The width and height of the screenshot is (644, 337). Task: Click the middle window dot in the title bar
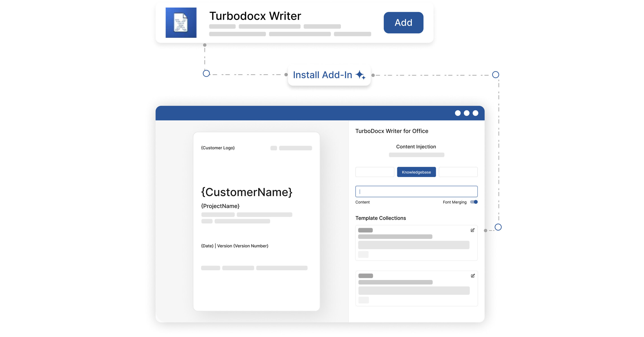[466, 113]
